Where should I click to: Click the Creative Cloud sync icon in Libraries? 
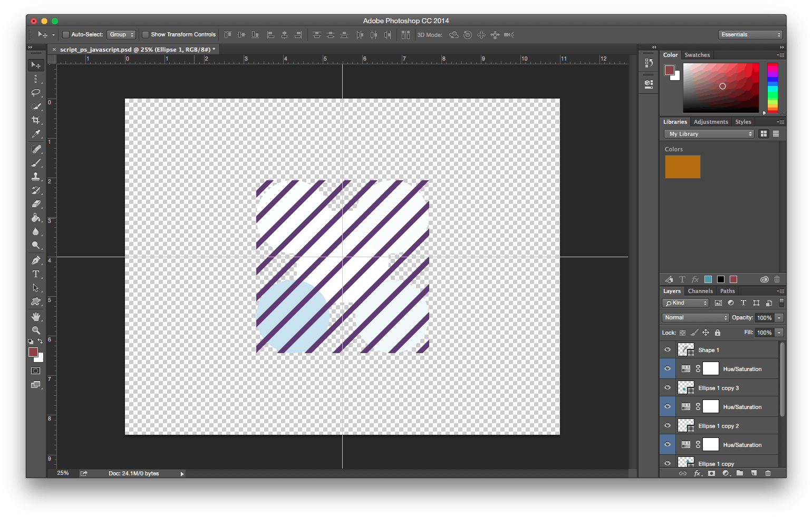764,279
